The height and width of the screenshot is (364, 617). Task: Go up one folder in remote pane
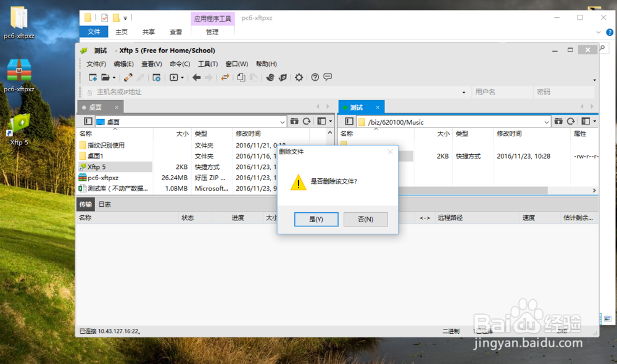point(558,122)
